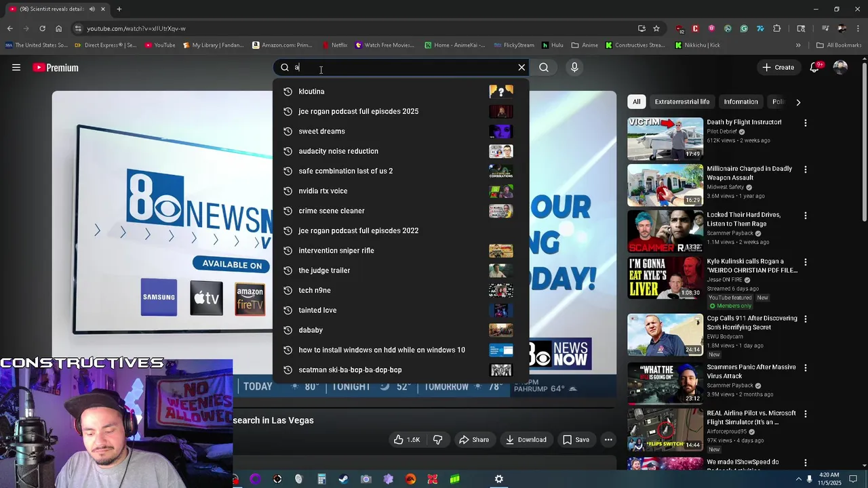Open 'Millionaire Charged in Deadly Weapon Assault' title
This screenshot has height=488, width=868.
pos(749,173)
